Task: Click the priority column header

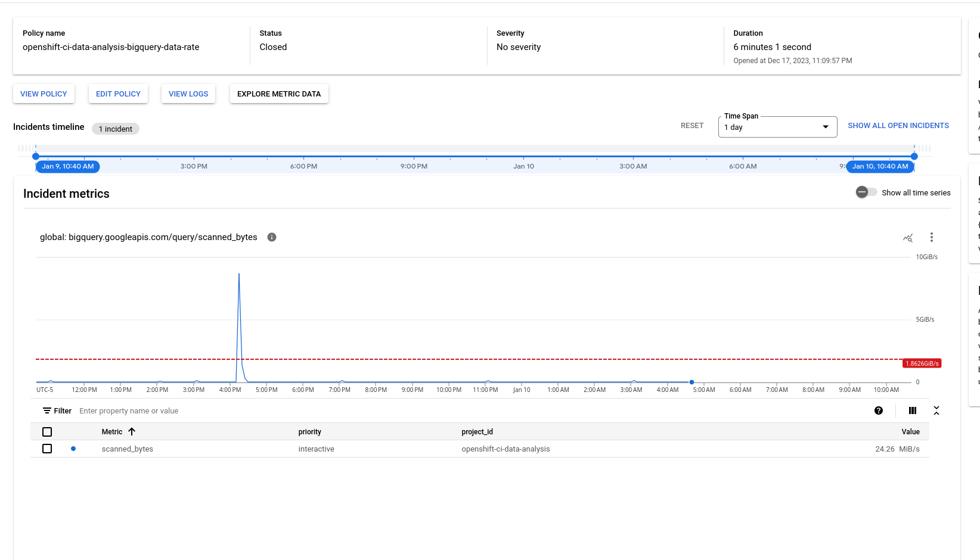Action: (x=309, y=432)
